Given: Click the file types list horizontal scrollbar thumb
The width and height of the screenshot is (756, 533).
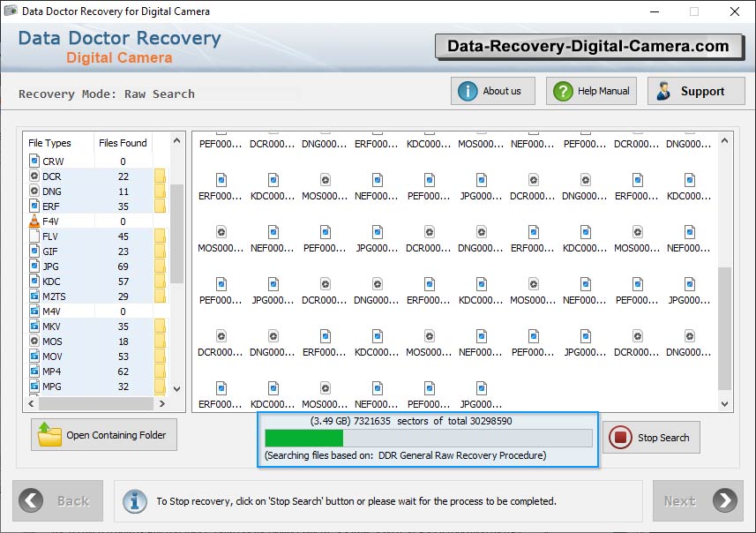Looking at the screenshot, I should click(96, 403).
